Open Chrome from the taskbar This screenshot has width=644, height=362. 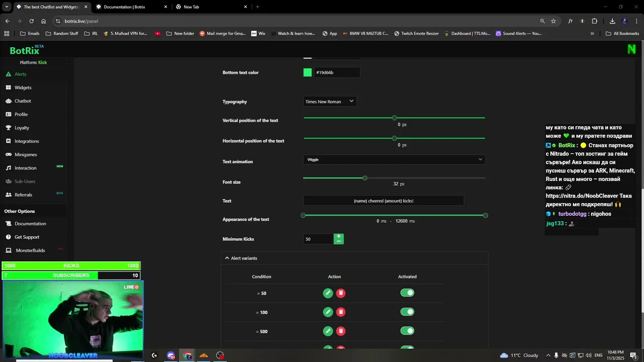point(188,355)
